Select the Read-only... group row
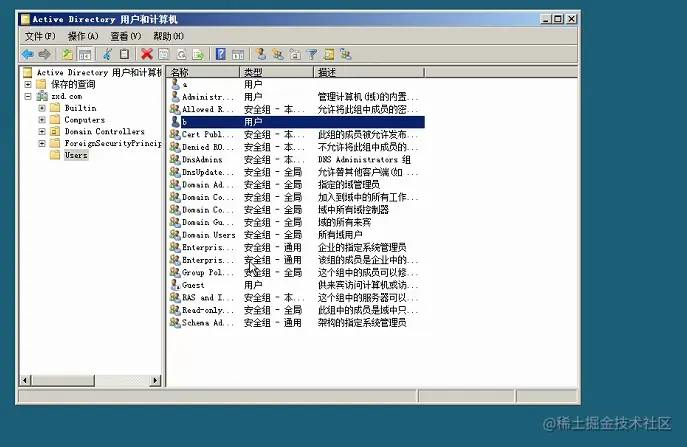The image size is (687, 447). 297,310
